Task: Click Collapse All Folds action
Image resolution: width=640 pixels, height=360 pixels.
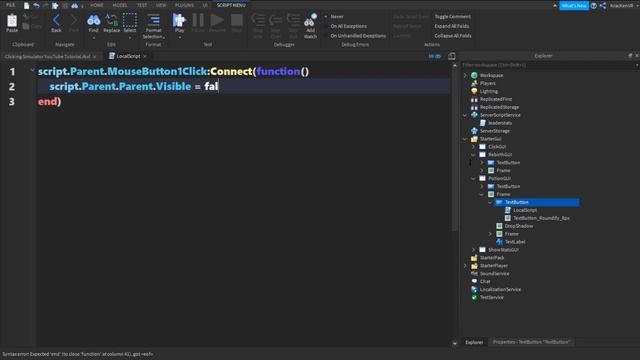Action: click(x=453, y=36)
